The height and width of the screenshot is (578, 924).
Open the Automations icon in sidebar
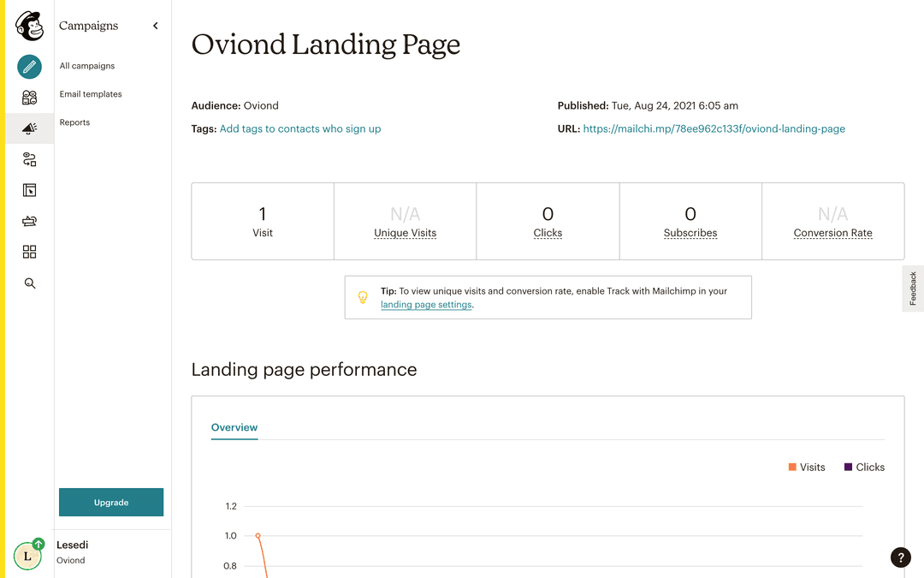pos(29,159)
